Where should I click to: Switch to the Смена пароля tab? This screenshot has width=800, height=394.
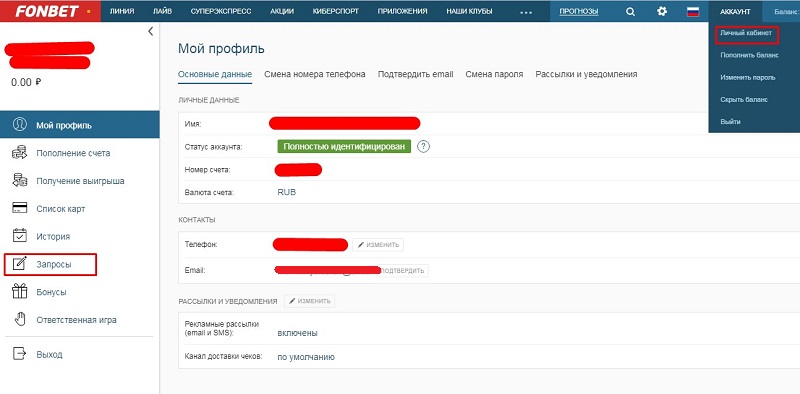(x=494, y=74)
